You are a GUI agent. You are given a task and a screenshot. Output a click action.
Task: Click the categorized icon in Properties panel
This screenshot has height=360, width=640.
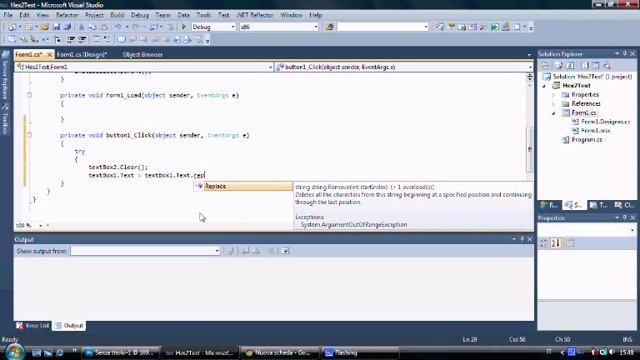point(544,243)
